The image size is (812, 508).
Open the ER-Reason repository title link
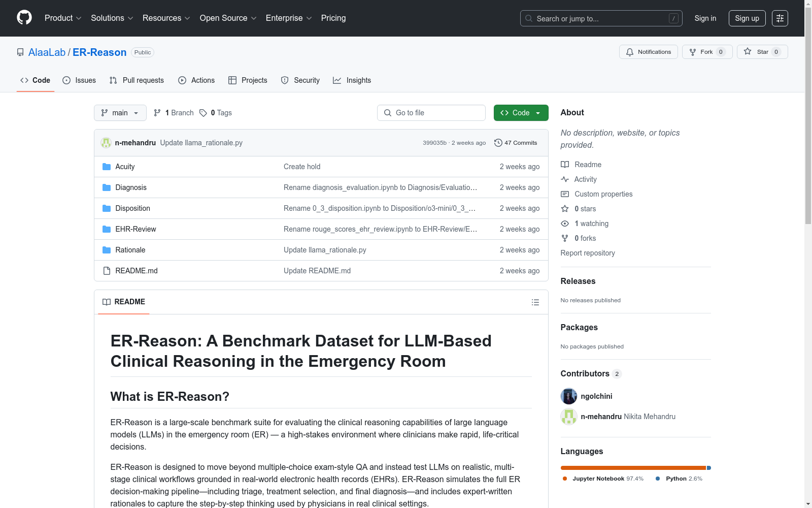tap(99, 52)
